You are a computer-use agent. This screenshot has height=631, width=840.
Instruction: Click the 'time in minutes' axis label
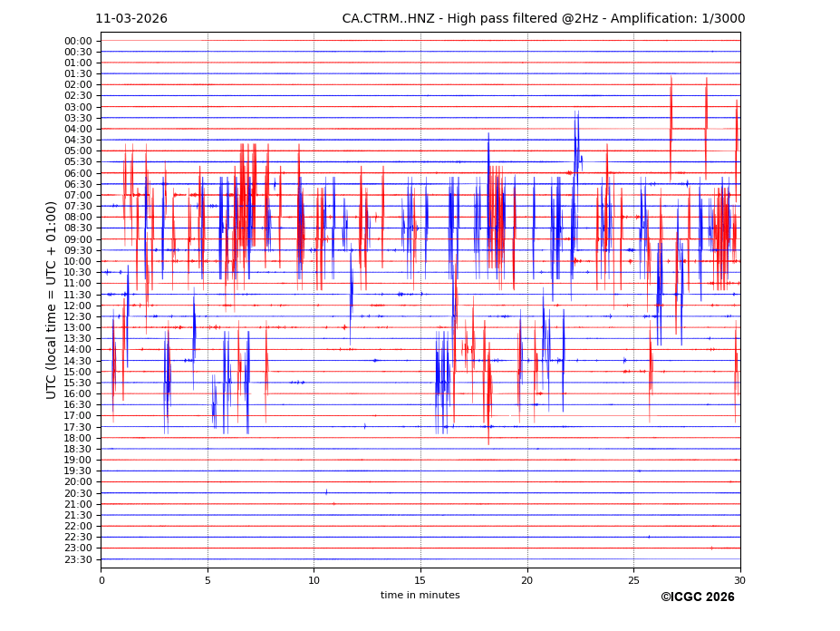[420, 595]
